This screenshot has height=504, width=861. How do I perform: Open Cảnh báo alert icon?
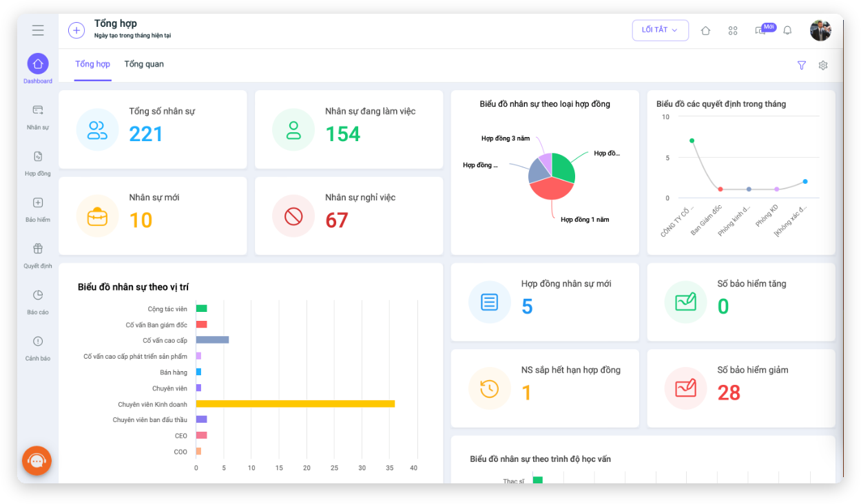[38, 341]
